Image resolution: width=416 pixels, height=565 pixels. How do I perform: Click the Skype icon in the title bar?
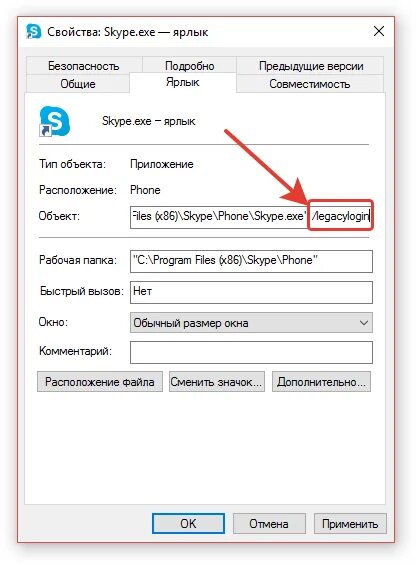[34, 31]
